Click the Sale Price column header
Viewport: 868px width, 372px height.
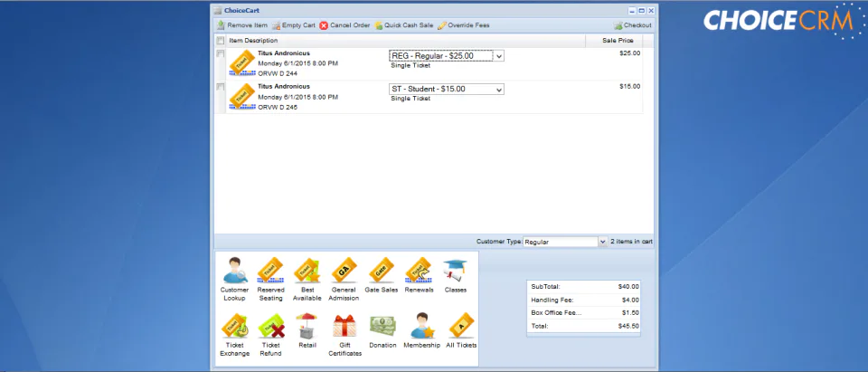pos(618,41)
